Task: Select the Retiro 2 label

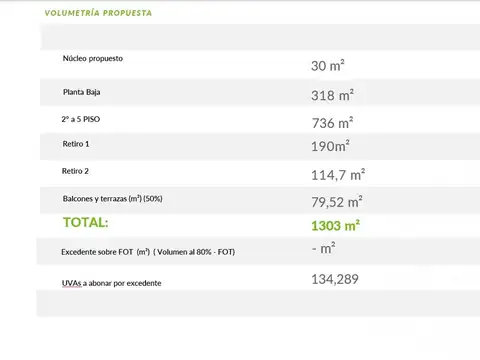Action: tap(75, 171)
